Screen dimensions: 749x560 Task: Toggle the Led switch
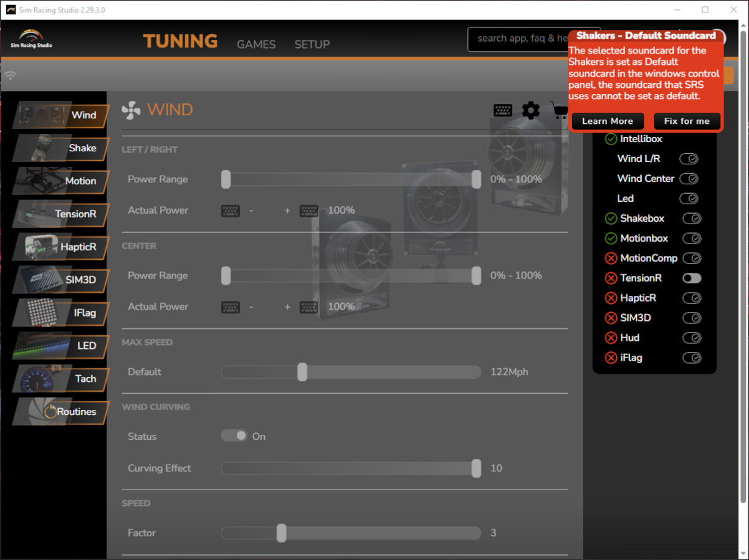click(x=689, y=199)
